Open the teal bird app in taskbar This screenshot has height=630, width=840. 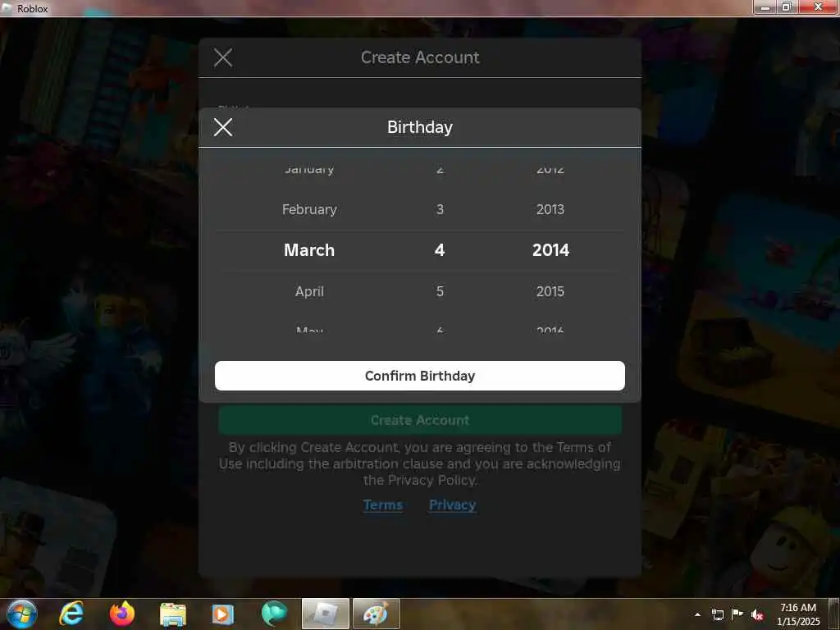coord(274,614)
